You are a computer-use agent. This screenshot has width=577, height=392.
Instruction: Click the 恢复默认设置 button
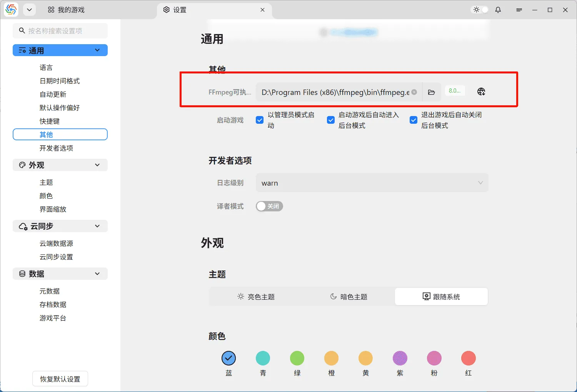coord(60,379)
